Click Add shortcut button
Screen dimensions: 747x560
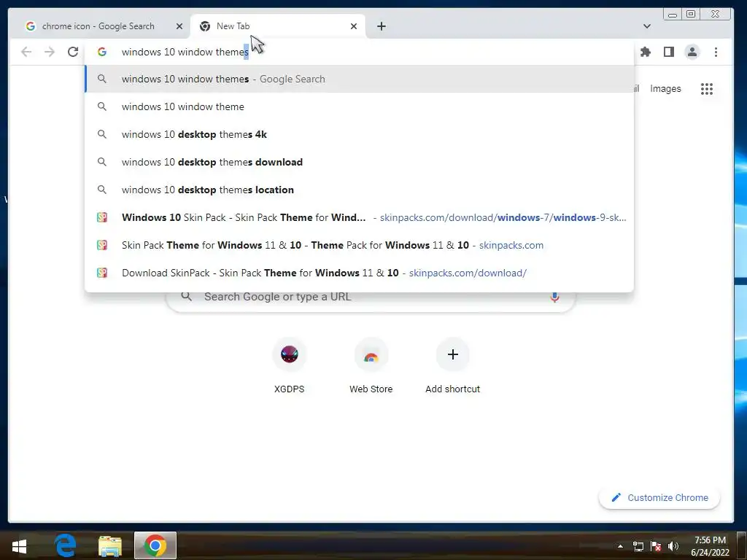(452, 365)
